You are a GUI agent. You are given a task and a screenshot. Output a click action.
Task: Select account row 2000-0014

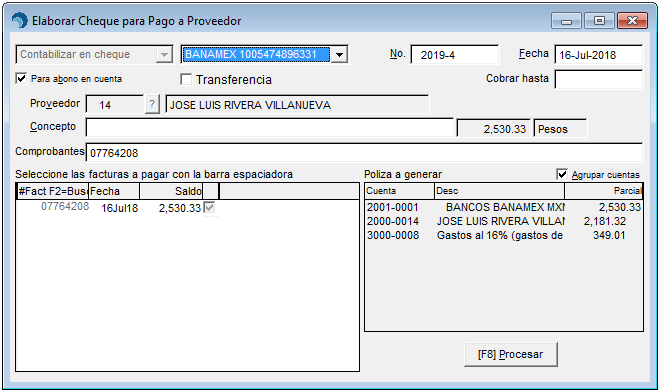pyautogui.click(x=392, y=221)
